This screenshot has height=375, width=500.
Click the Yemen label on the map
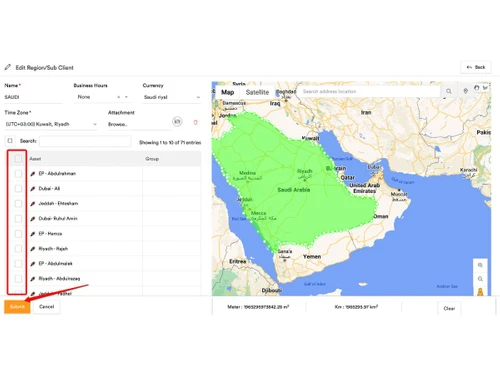pos(312,257)
